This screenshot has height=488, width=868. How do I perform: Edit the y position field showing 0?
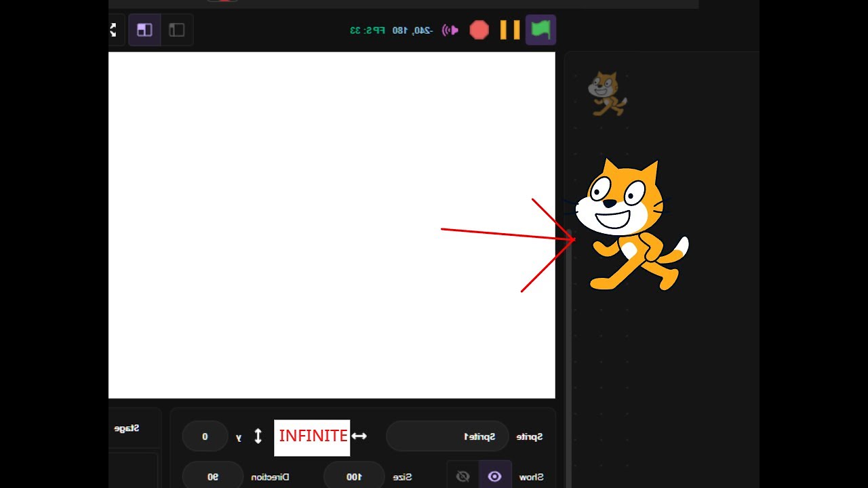tap(205, 436)
